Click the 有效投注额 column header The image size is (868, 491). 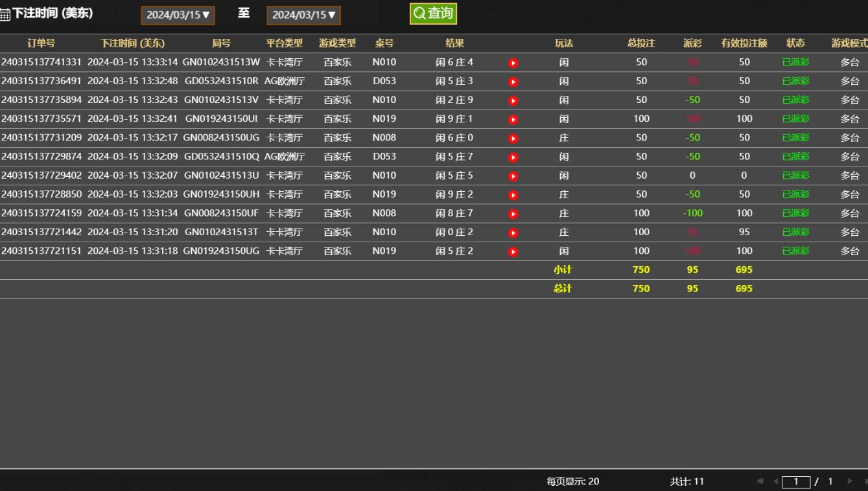pyautogui.click(x=744, y=43)
